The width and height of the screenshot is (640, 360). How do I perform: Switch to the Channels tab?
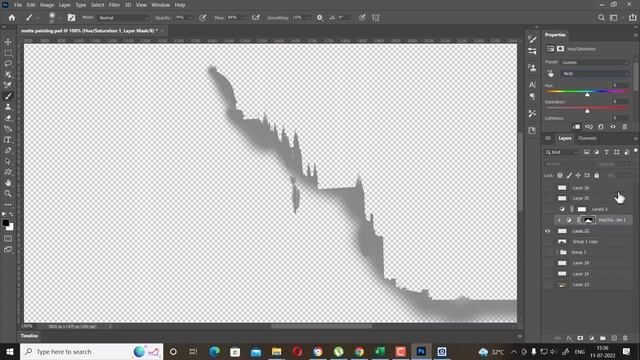[587, 138]
